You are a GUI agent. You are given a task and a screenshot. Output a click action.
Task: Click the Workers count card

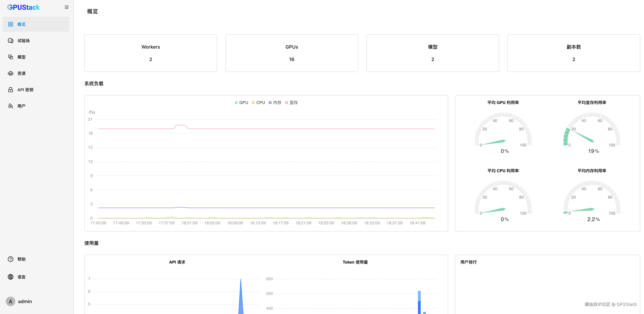coord(151,53)
